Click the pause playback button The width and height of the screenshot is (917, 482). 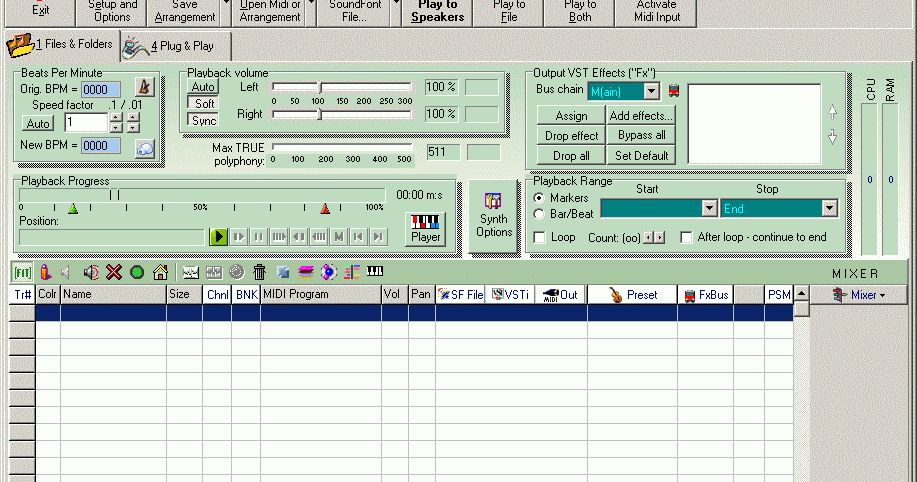(258, 237)
